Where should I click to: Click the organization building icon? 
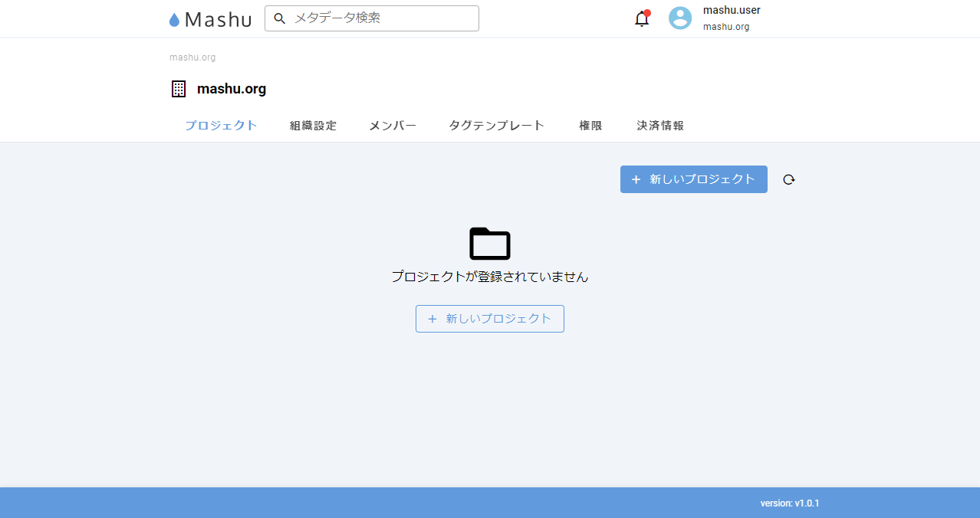179,89
